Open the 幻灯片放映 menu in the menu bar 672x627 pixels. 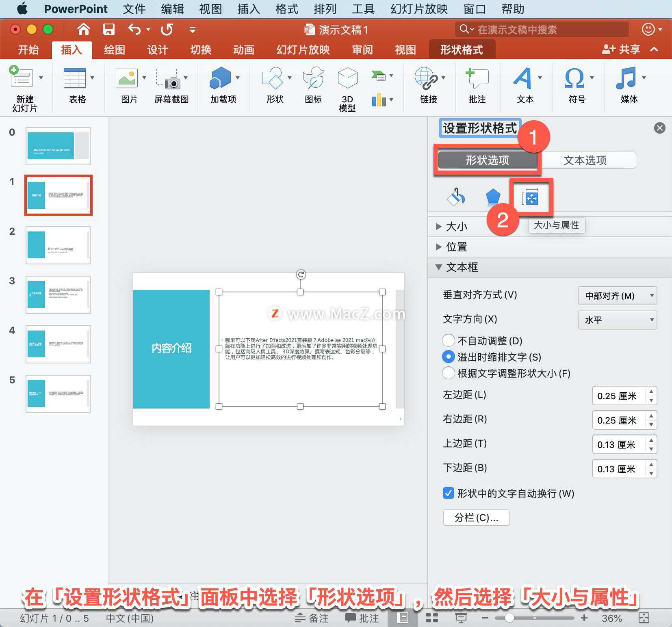(419, 9)
